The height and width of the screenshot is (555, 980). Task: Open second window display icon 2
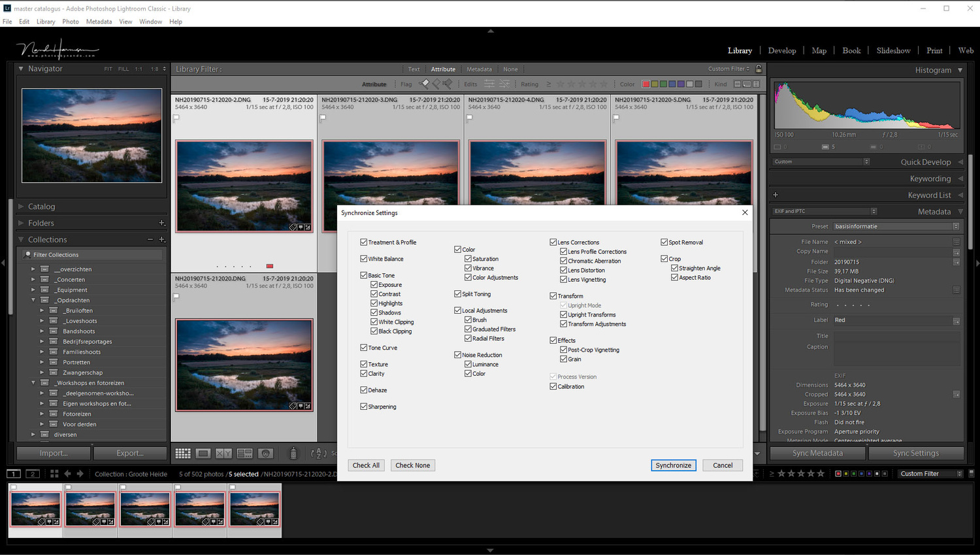(x=33, y=474)
